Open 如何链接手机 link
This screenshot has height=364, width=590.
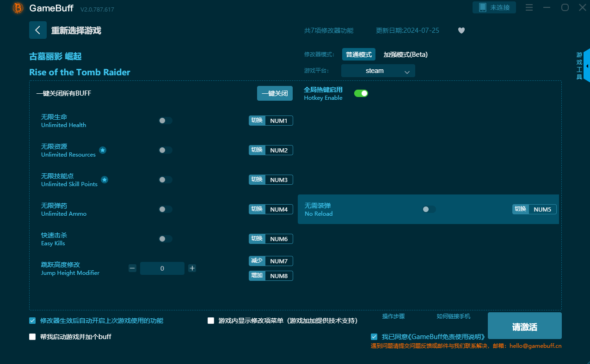[x=454, y=316]
